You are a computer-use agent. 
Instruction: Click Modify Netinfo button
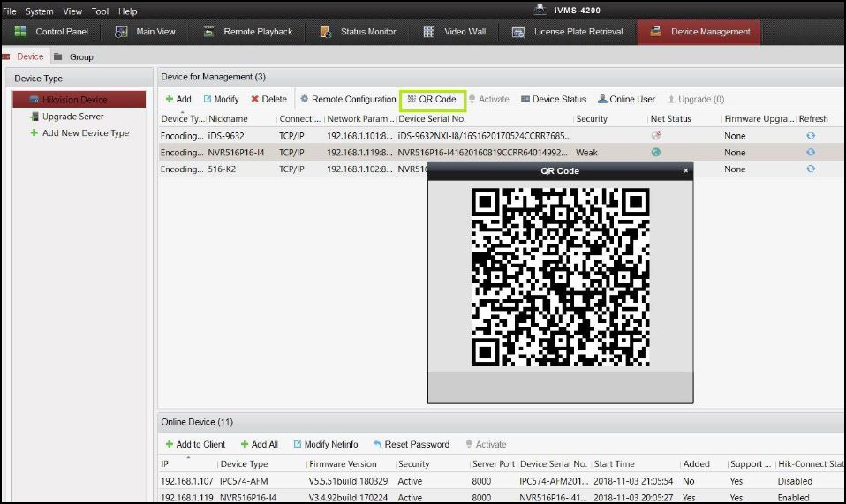coord(326,445)
